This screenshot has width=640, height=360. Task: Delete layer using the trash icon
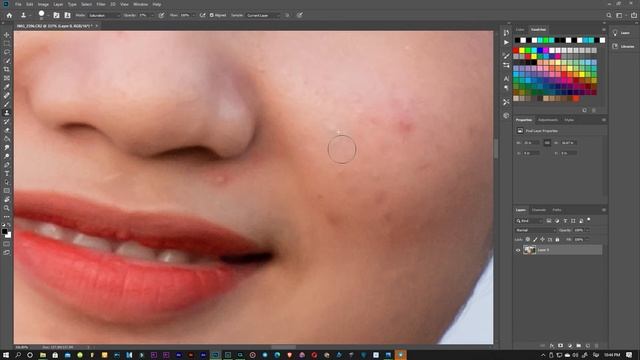[x=596, y=346]
